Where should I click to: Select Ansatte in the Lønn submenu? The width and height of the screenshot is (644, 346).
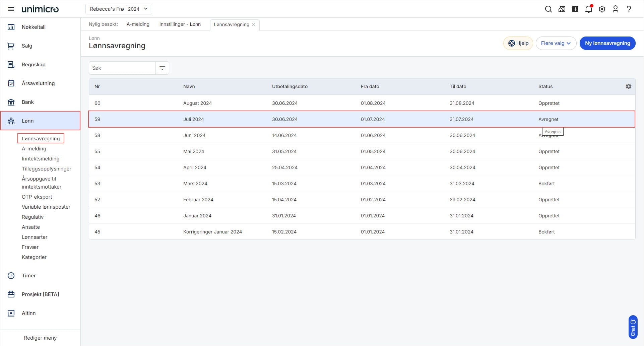31,227
